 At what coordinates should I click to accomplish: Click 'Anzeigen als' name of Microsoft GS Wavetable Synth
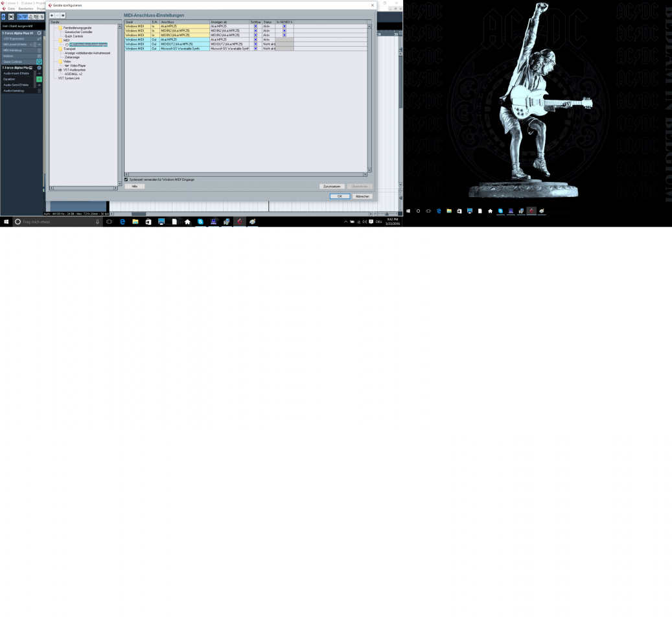229,49
